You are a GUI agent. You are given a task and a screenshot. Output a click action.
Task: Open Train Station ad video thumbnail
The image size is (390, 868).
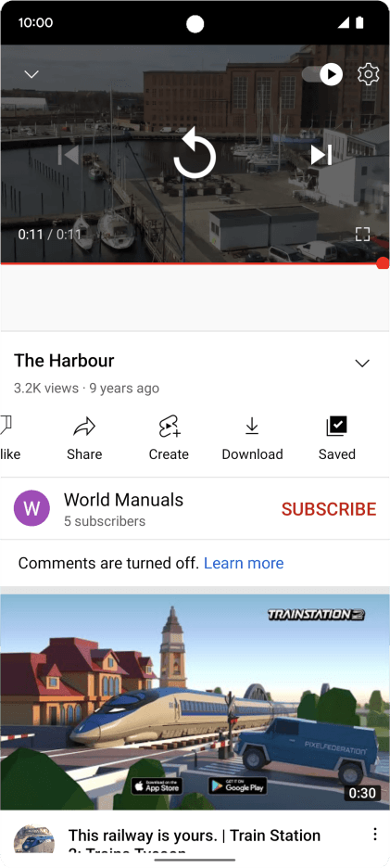pos(195,702)
